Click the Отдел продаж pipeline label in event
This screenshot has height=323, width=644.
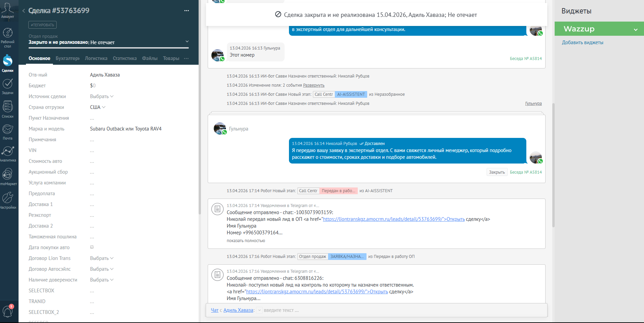coord(313,257)
